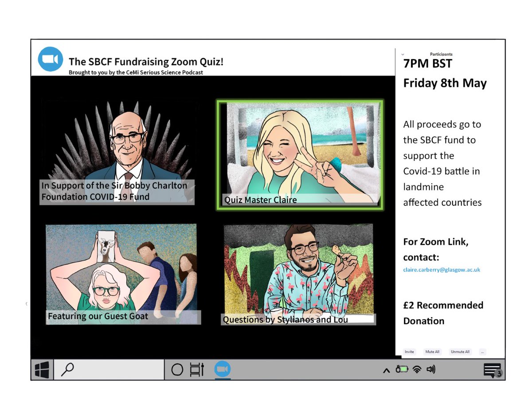Click the CeMi Serious Science Podcast subtitle
This screenshot has width=532, height=411.
coord(136,72)
